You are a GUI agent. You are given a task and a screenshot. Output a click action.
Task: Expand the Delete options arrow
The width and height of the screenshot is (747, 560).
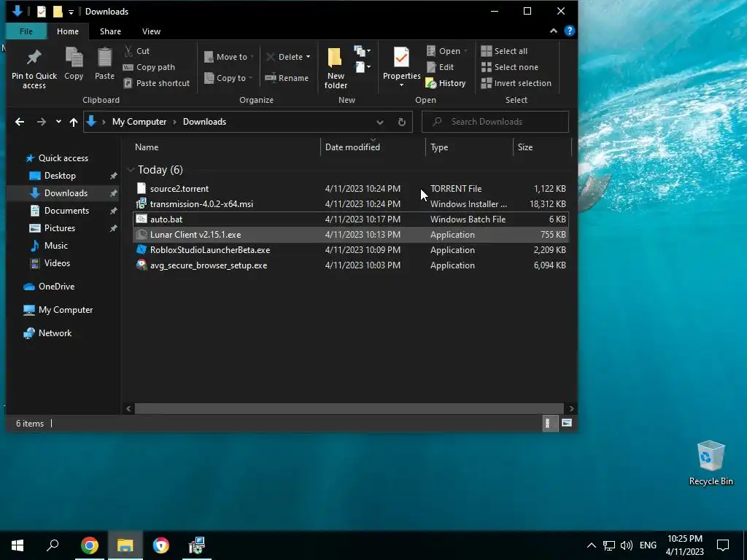click(x=309, y=57)
